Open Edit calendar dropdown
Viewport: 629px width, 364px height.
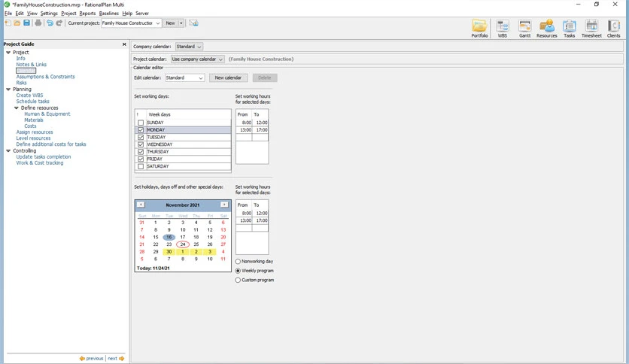(184, 77)
